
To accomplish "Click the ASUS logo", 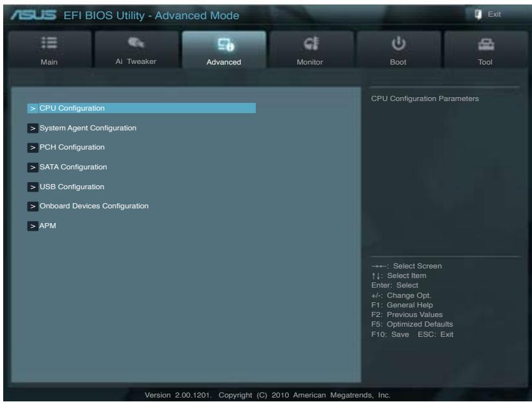I will [33, 15].
